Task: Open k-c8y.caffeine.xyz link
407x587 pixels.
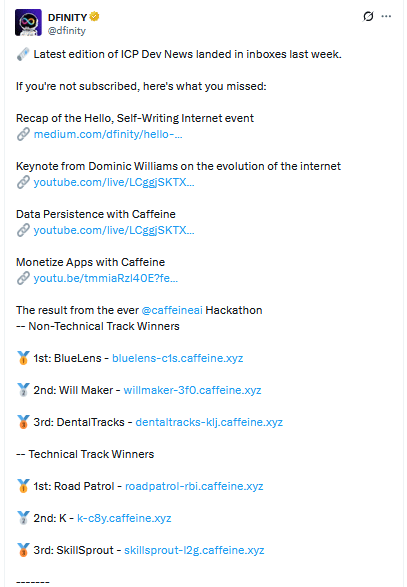Action: click(x=124, y=518)
